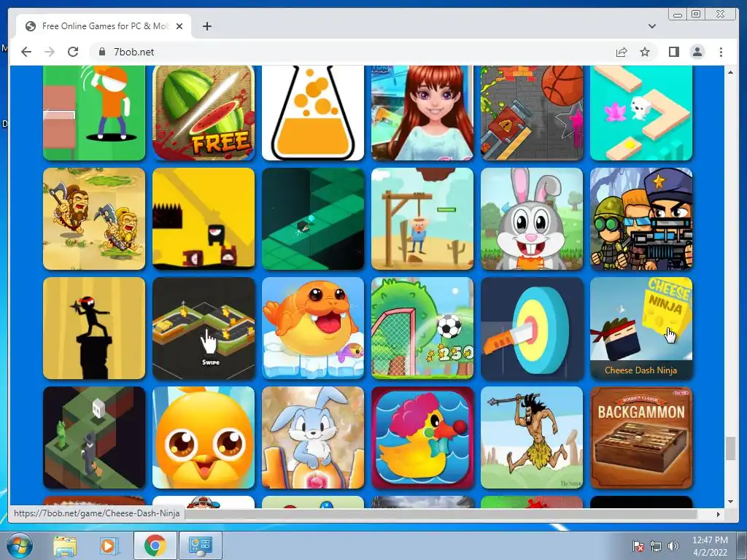The width and height of the screenshot is (747, 560).
Task: Open a new browser tab
Action: click(x=206, y=26)
